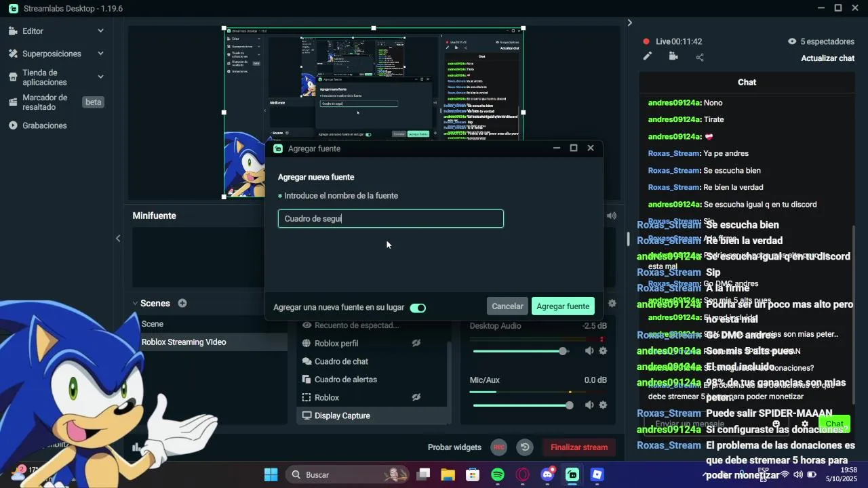Toggle visibility of Roblox perfil source

[x=416, y=343]
